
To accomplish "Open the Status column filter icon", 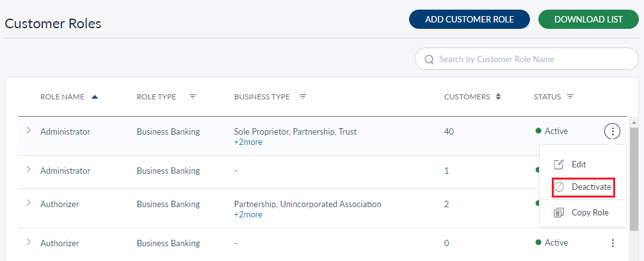I will click(570, 97).
